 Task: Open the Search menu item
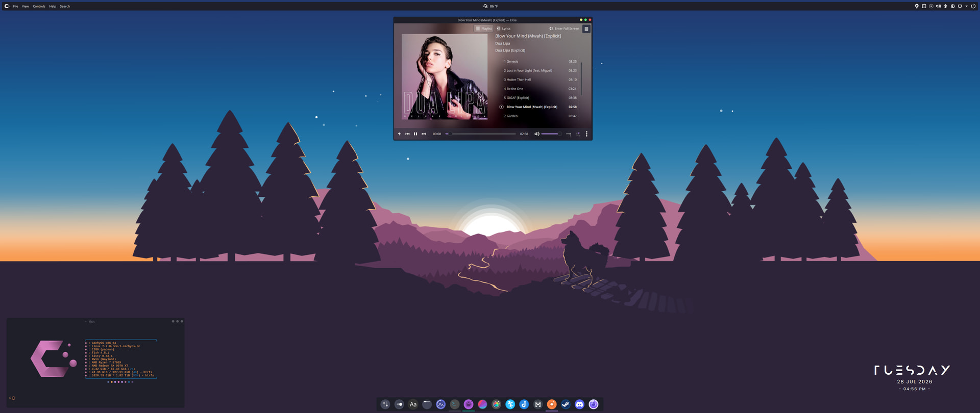click(x=65, y=6)
